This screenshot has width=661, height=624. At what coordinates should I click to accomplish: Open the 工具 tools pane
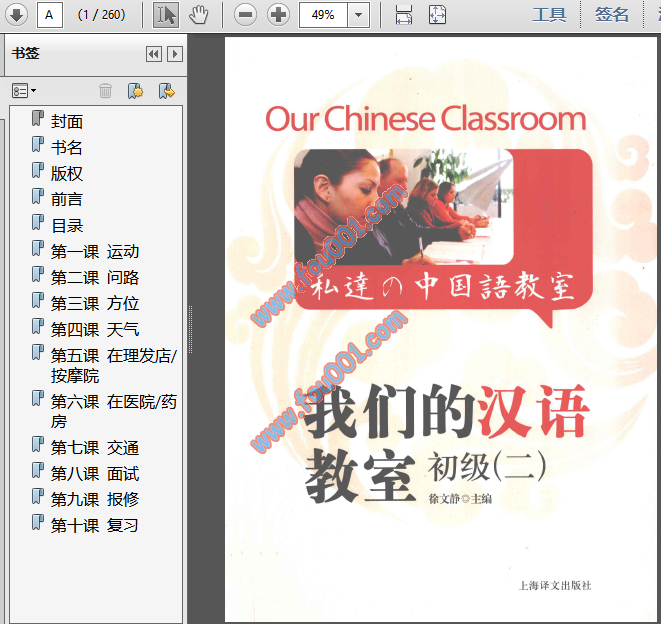point(549,15)
